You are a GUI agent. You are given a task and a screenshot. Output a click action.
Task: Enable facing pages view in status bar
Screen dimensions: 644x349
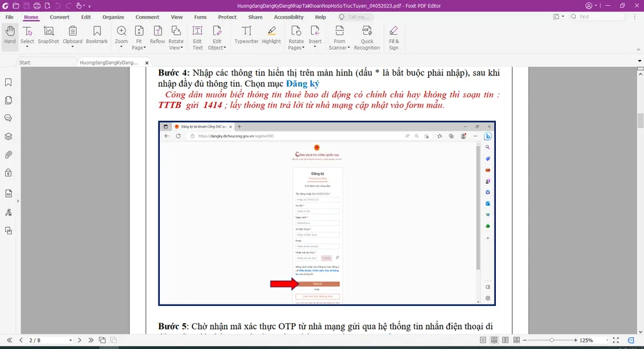click(504, 340)
